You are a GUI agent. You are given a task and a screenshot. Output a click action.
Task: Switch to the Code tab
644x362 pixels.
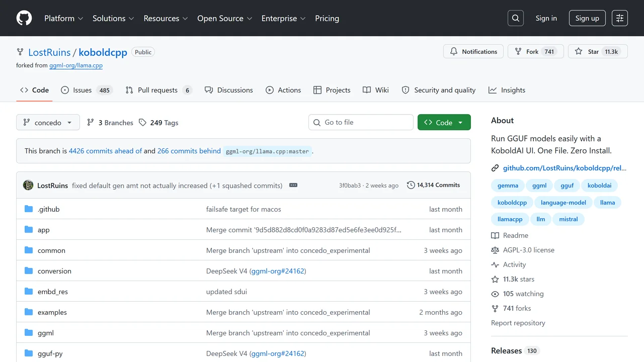point(34,90)
